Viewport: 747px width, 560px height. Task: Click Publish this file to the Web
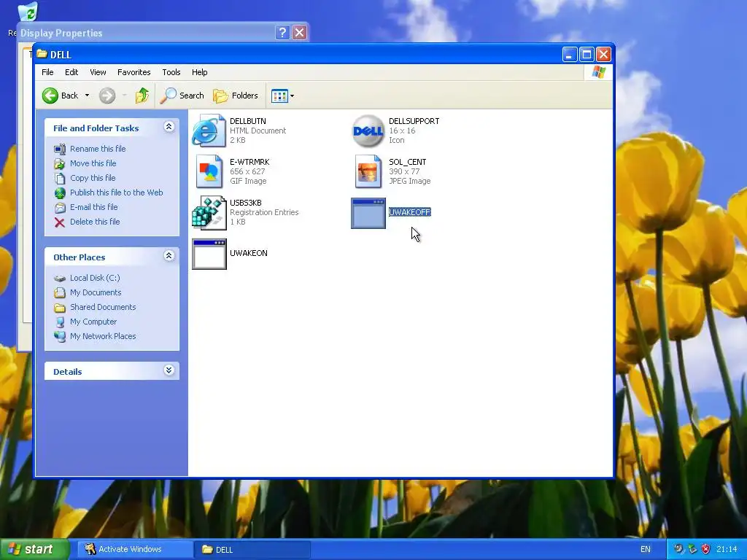[x=116, y=192]
